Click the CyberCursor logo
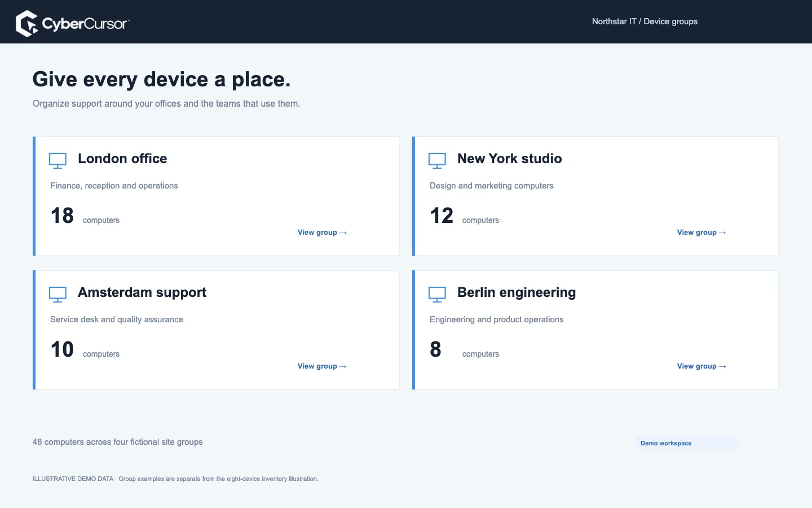Image resolution: width=812 pixels, height=508 pixels. [x=73, y=23]
